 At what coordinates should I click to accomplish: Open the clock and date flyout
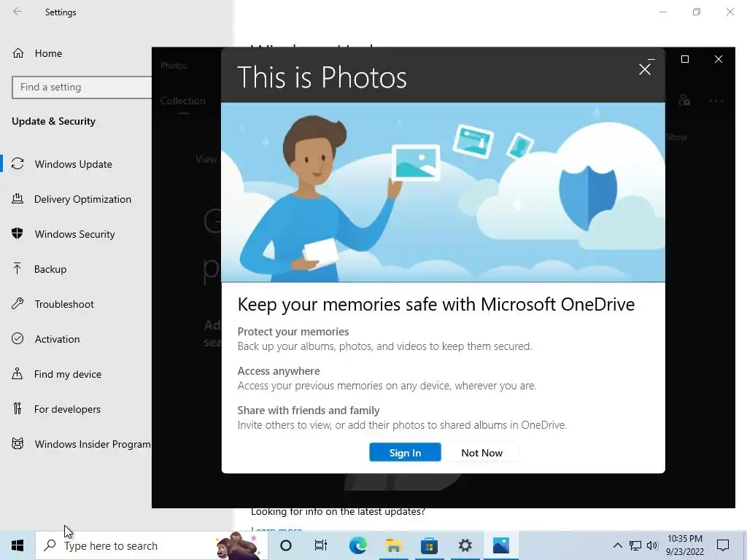click(684, 545)
